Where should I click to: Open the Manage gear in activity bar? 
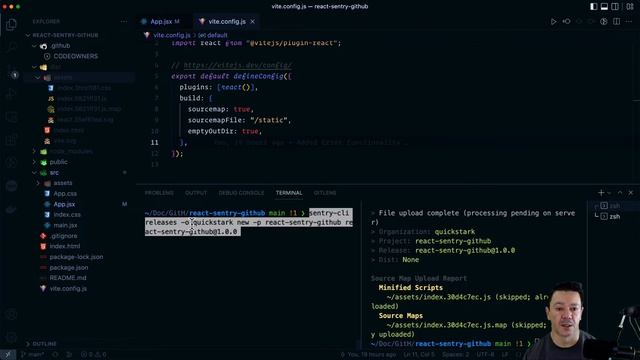11,337
